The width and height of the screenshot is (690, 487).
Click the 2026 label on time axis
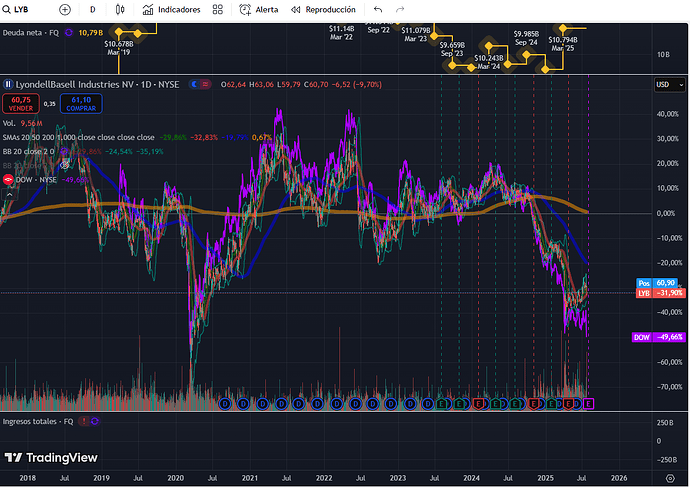pyautogui.click(x=619, y=478)
